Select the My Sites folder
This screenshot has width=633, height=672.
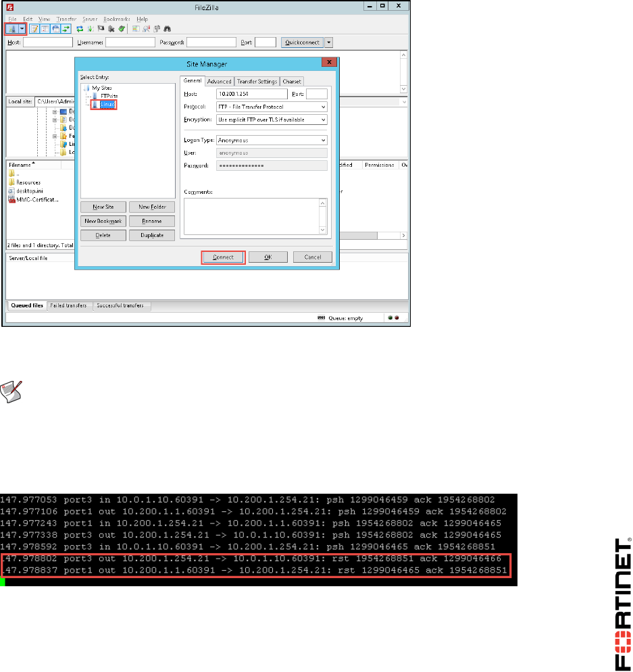coord(99,88)
